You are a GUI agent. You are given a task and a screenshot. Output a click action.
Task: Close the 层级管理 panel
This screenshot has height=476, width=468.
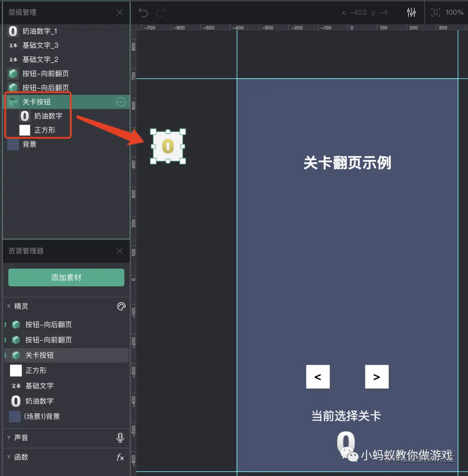[x=120, y=13]
